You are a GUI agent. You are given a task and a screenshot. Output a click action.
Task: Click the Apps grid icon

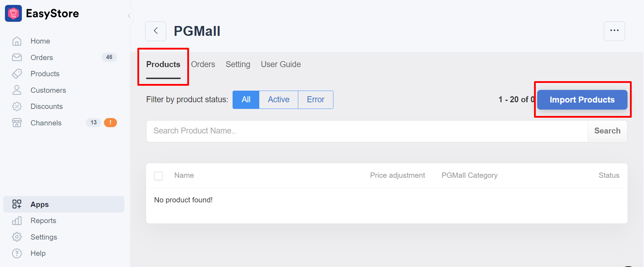point(17,204)
